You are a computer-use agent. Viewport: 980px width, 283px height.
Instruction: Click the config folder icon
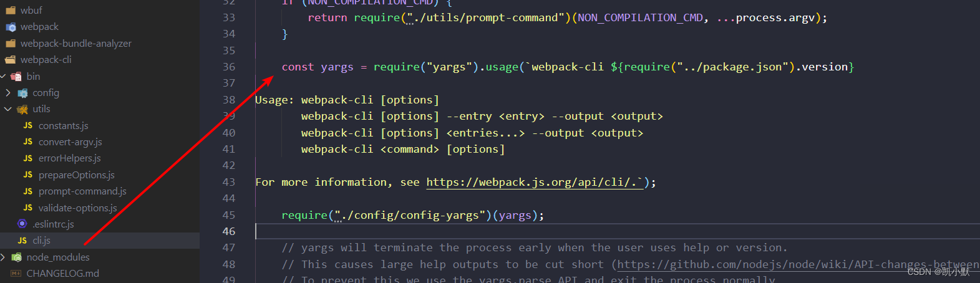pos(22,93)
